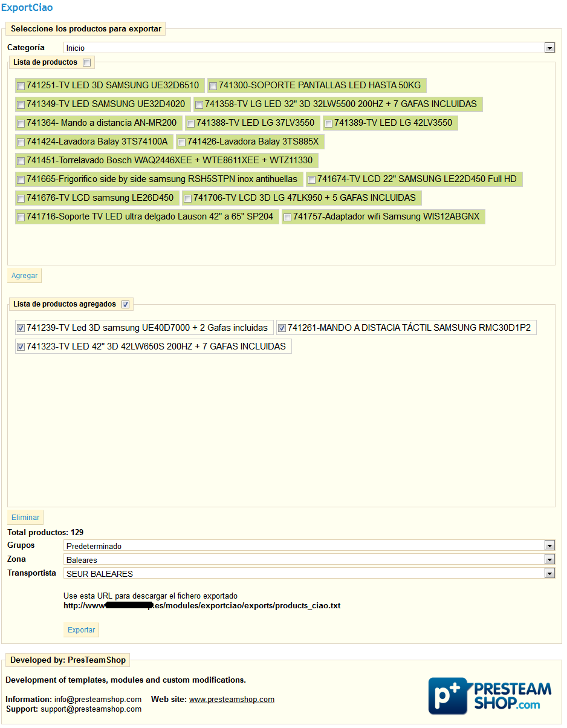Click the Agregar button

tap(25, 276)
